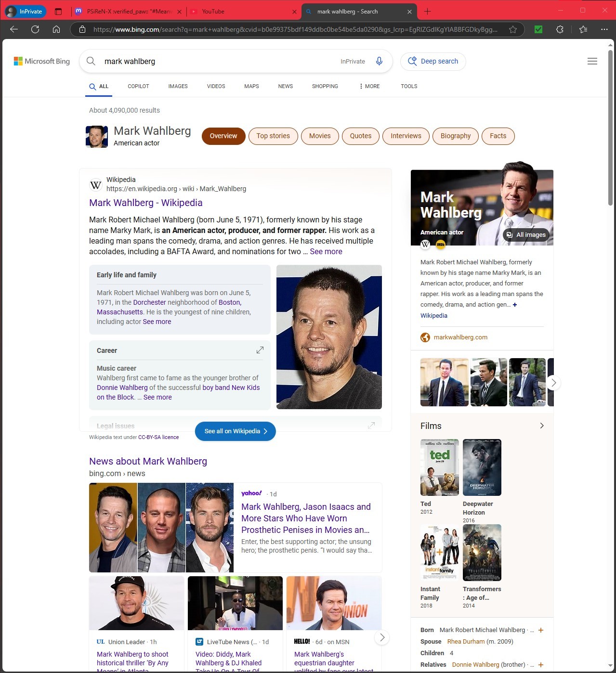This screenshot has width=616, height=673.
Task: Open the TOOLS option
Action: click(409, 86)
